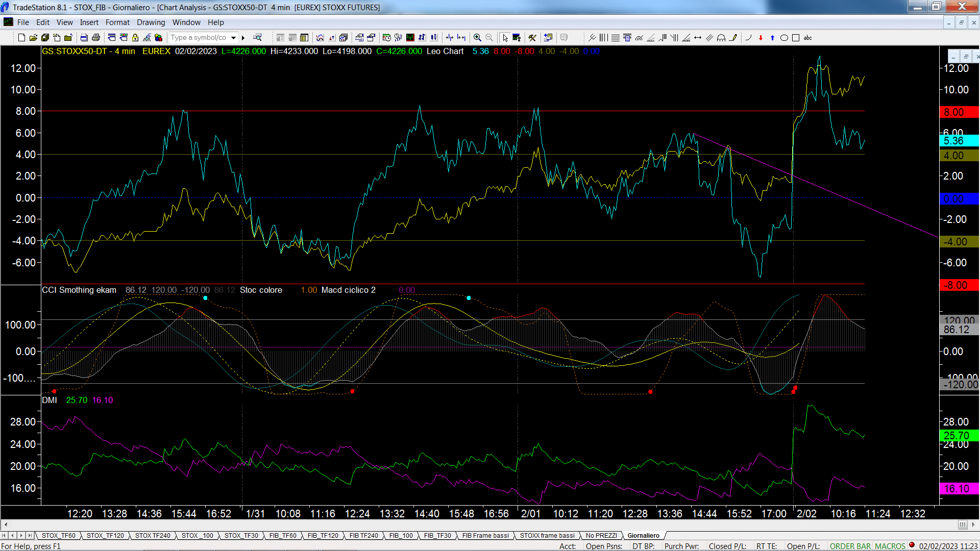Switch to the No PREZZI tab
980x551 pixels.
click(x=601, y=535)
